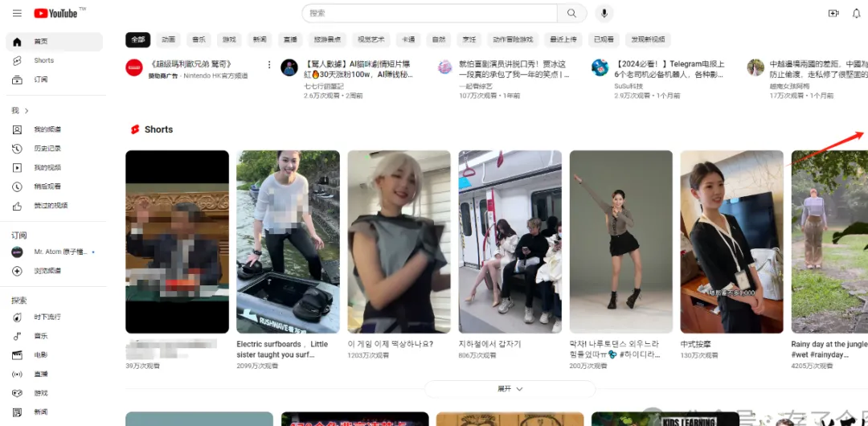Open 直播 under 探索 in the sidebar

pos(55,375)
